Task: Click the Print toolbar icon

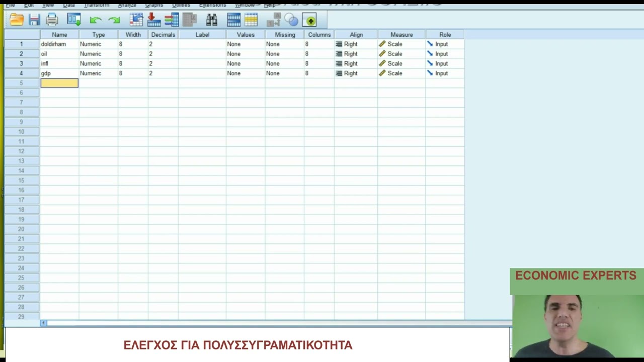Action: coord(52,20)
